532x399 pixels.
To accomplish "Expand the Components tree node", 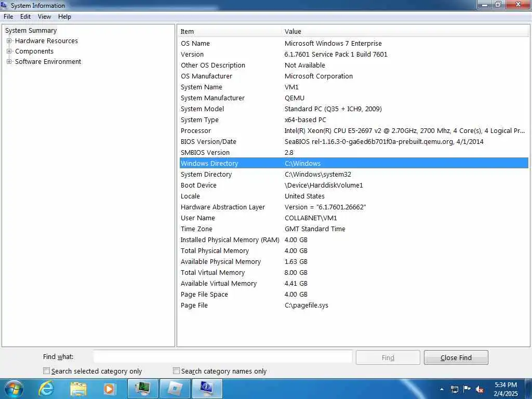I will coord(9,51).
